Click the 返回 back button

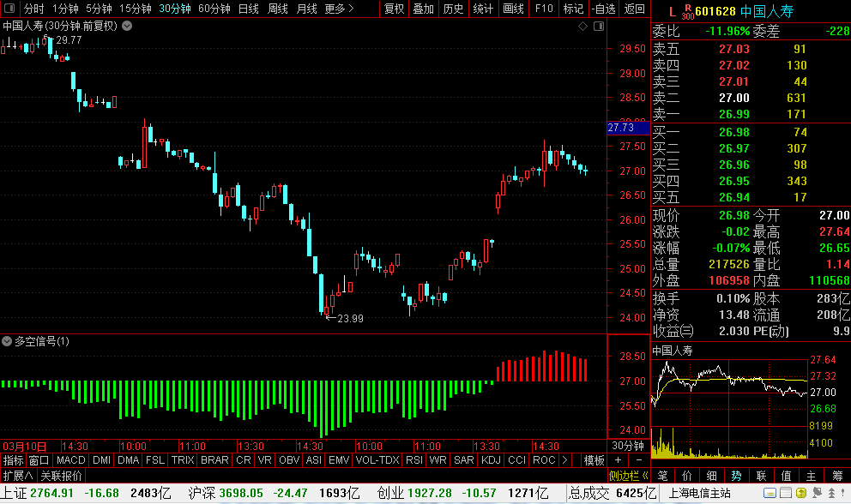[635, 9]
